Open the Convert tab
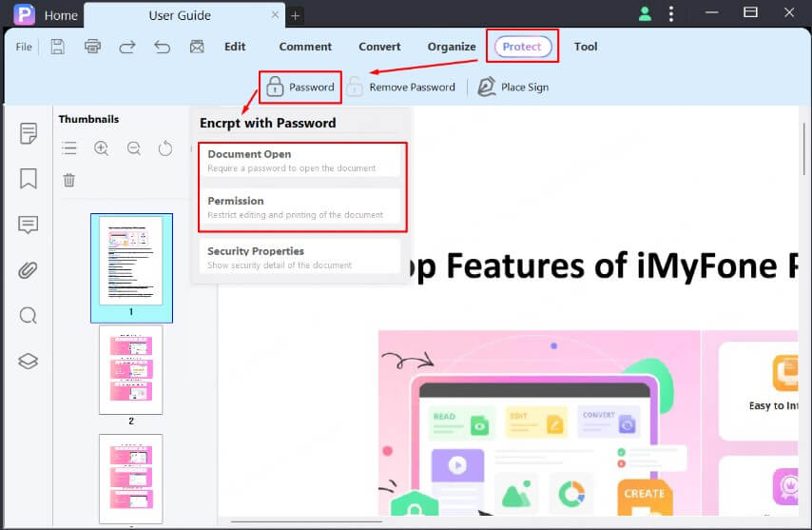Viewport: 812px width, 530px height. click(x=379, y=47)
